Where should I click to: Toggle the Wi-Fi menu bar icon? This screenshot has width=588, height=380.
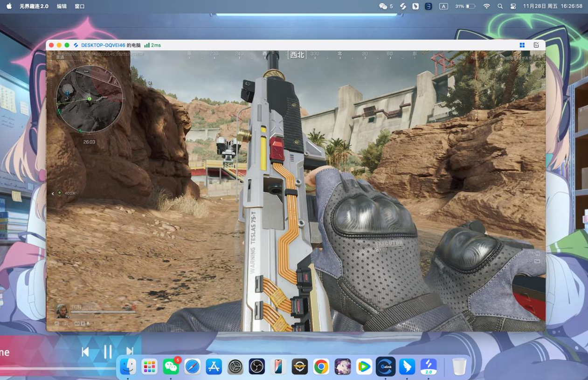[486, 6]
